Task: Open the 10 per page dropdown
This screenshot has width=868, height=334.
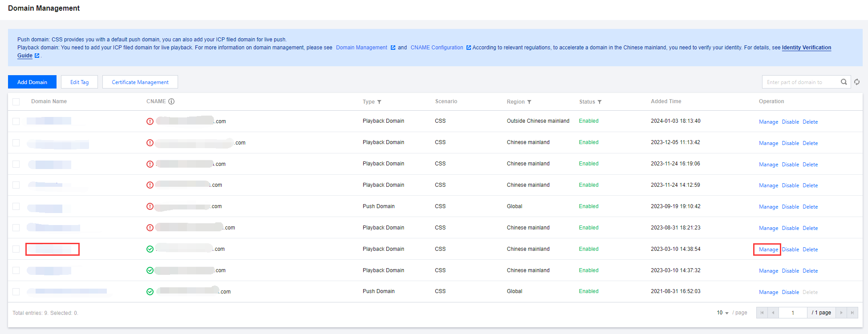Action: click(722, 313)
